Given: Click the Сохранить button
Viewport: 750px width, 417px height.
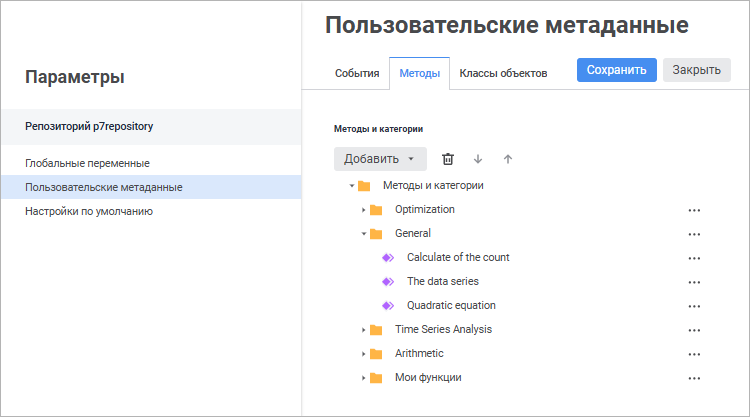Looking at the screenshot, I should click(x=616, y=70).
